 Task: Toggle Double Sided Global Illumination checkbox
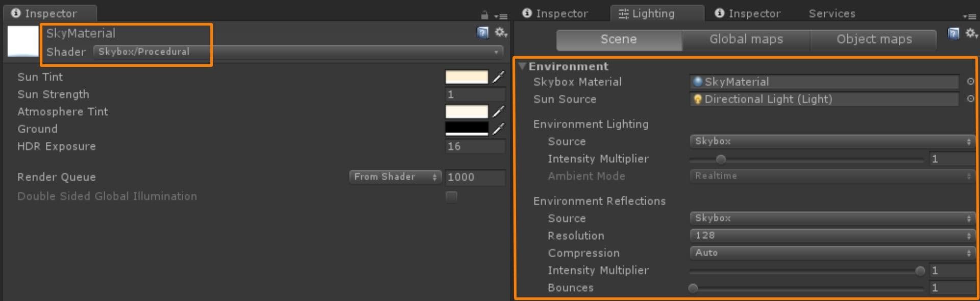(451, 196)
